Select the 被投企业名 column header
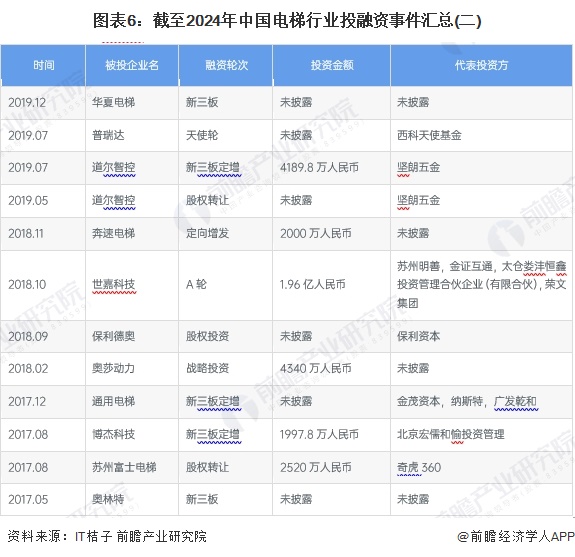 pos(132,65)
